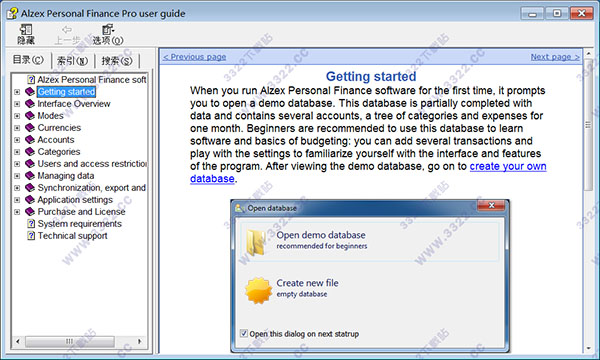Click the Alzex Personal Finance software page icon

coord(31,80)
